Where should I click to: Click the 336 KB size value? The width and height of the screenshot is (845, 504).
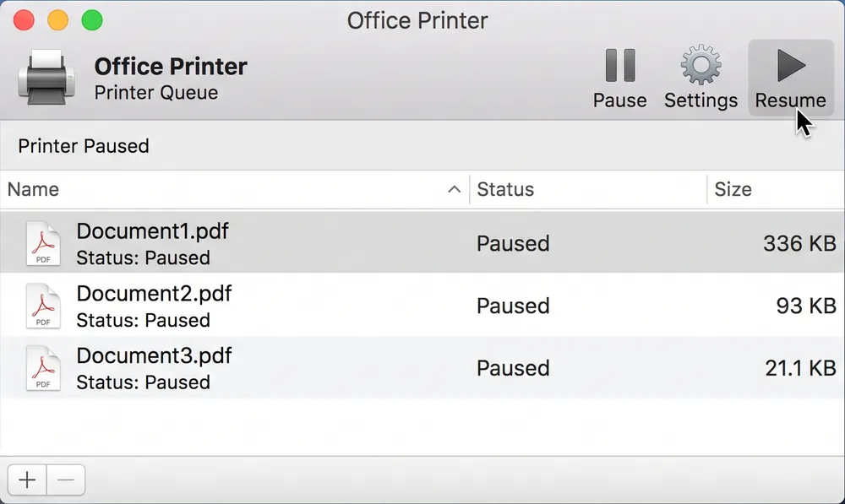pyautogui.click(x=799, y=243)
